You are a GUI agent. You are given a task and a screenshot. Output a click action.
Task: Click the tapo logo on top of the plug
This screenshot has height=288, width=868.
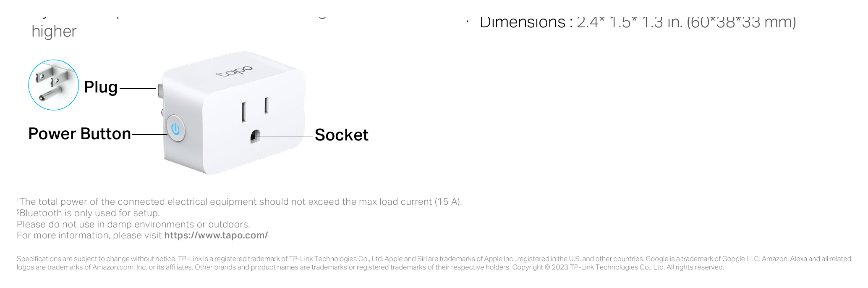click(234, 72)
